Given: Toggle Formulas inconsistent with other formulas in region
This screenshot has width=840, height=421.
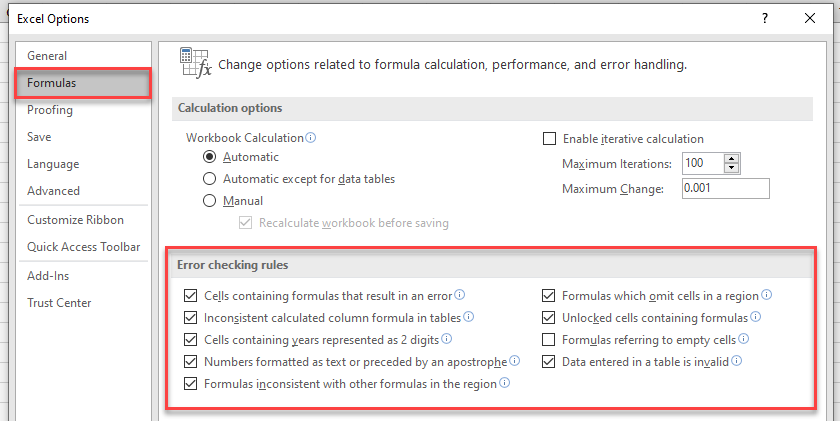Looking at the screenshot, I should pos(191,384).
